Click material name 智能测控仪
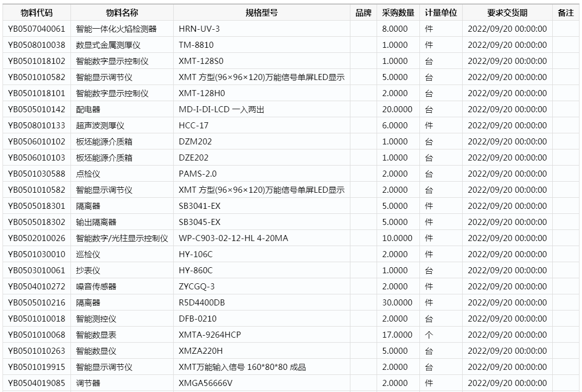This screenshot has height=392, width=582. click(x=96, y=319)
